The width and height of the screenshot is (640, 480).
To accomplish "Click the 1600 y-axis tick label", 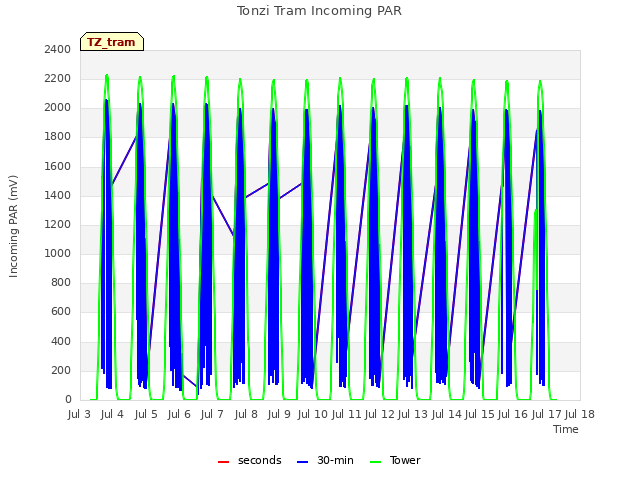I will (x=58, y=166).
